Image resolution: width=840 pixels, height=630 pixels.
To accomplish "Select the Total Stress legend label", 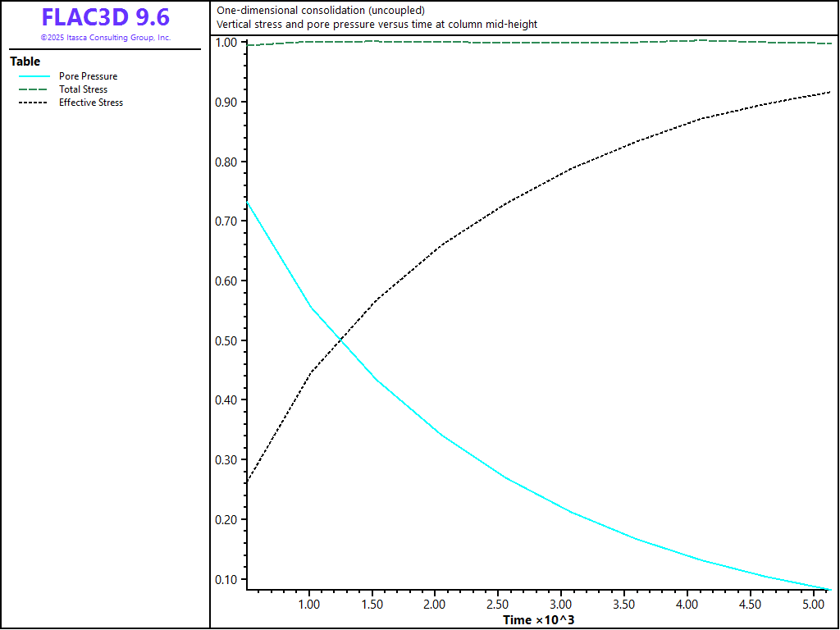I will tap(83, 89).
